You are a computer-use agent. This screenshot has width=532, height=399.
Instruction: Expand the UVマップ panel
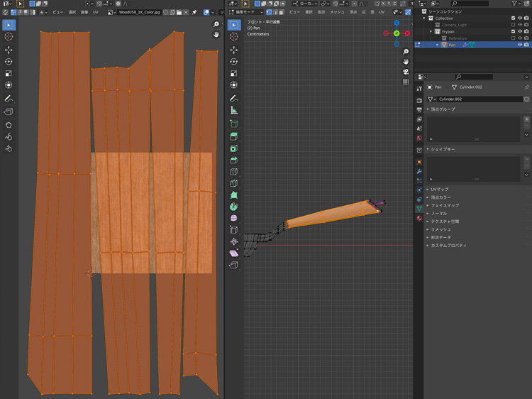click(x=440, y=190)
